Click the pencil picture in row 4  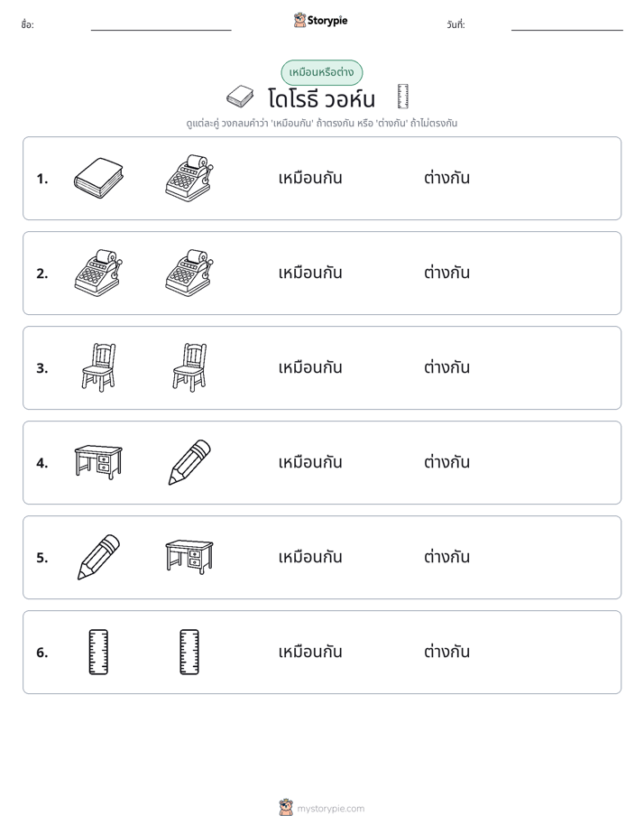pyautogui.click(x=189, y=462)
